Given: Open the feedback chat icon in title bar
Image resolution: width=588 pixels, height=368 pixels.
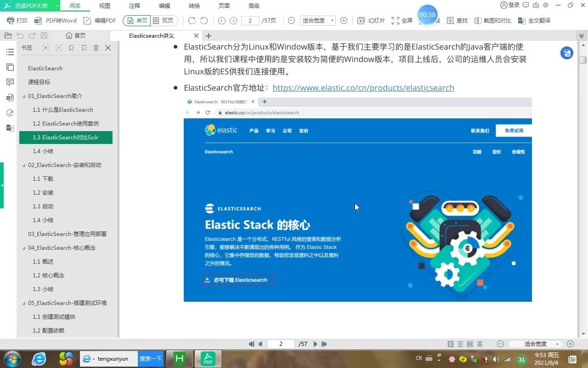Looking at the screenshot, I should (x=526, y=5).
